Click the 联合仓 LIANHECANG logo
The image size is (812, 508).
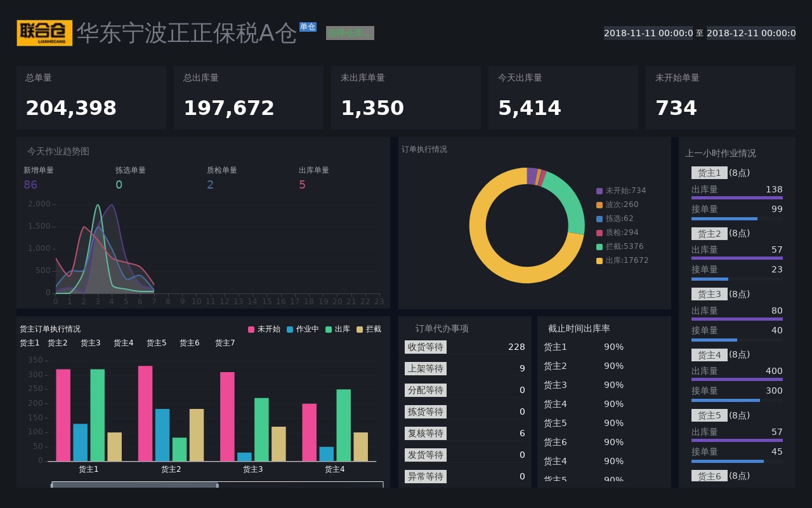(44, 33)
